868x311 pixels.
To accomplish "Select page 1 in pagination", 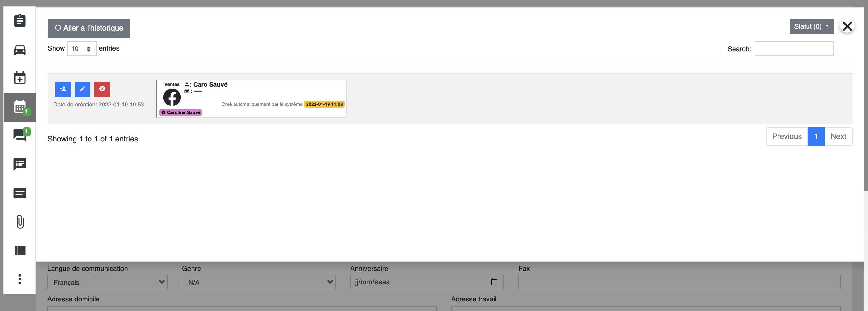I will coord(816,136).
